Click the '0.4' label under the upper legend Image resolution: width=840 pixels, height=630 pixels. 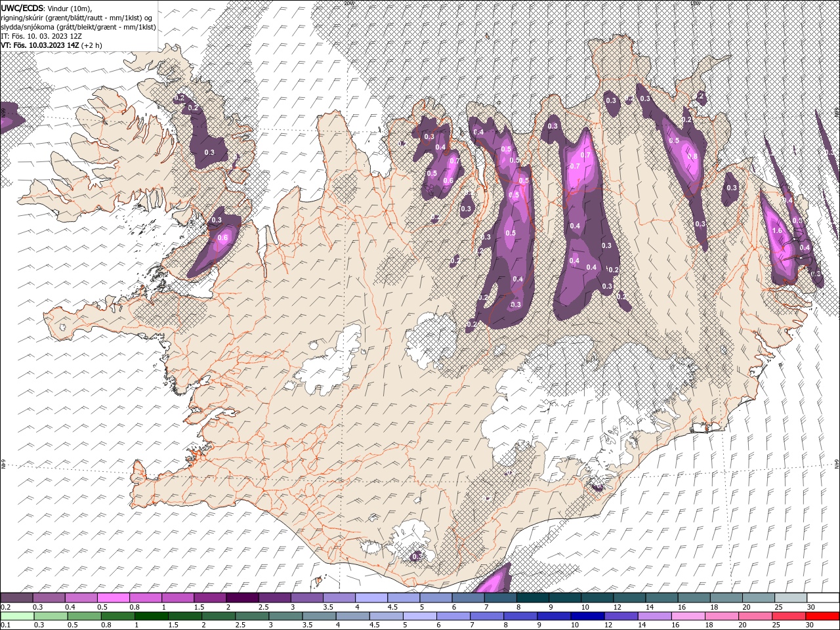[70, 607]
